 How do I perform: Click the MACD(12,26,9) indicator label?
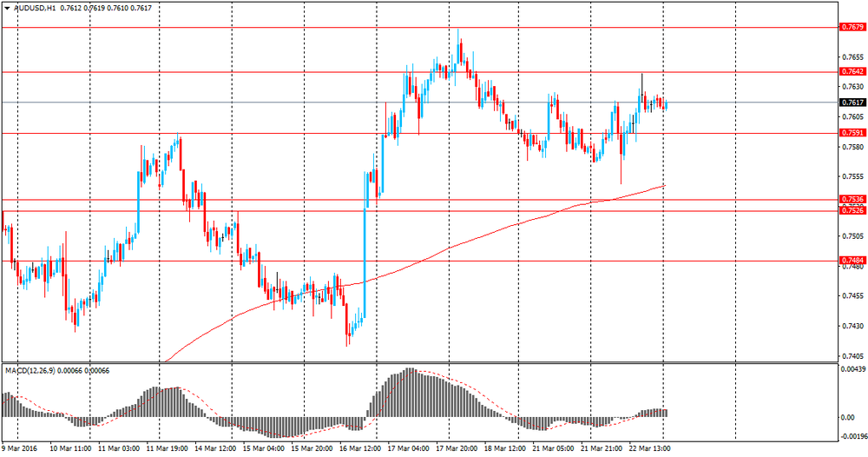point(31,371)
